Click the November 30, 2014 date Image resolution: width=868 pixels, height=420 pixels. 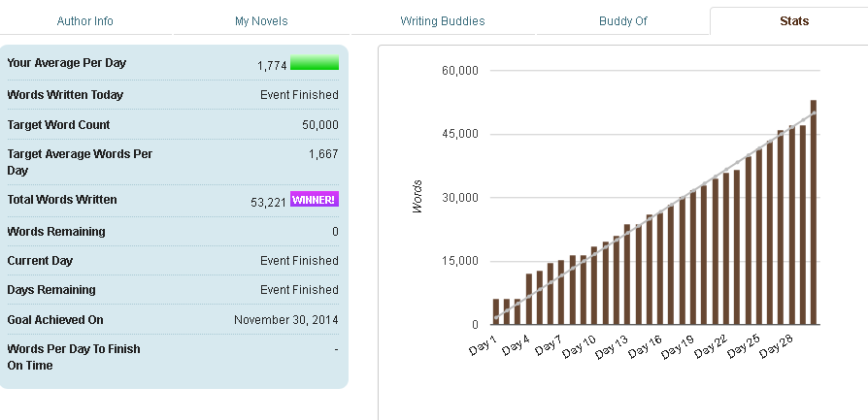pos(286,320)
